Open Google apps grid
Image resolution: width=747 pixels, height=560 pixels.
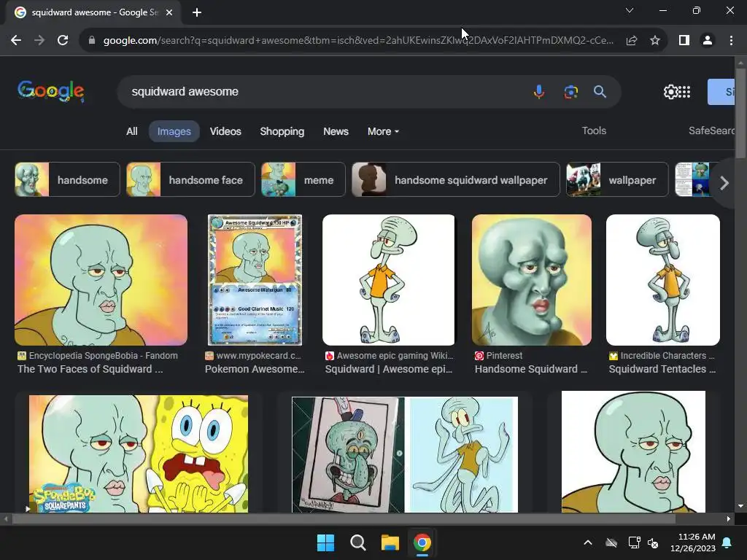click(684, 91)
